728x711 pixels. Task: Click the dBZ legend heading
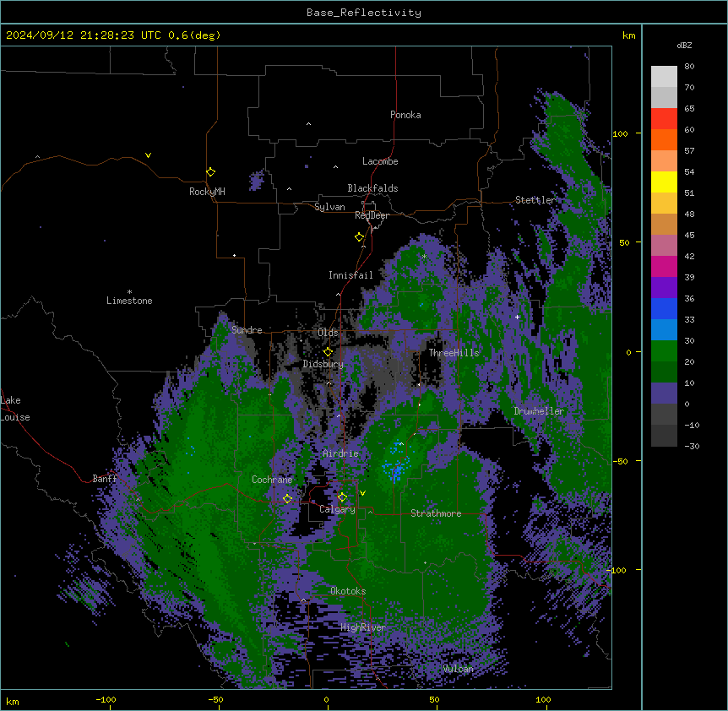click(x=684, y=45)
